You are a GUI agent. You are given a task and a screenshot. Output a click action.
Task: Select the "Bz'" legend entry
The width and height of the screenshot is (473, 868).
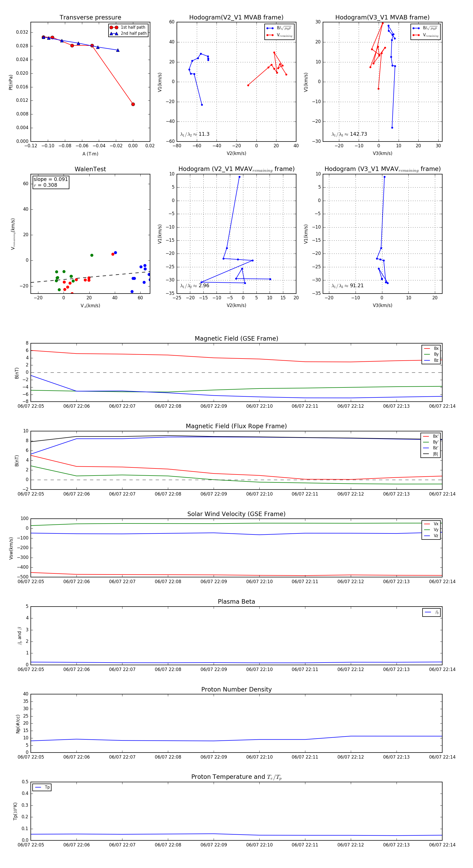(x=431, y=448)
